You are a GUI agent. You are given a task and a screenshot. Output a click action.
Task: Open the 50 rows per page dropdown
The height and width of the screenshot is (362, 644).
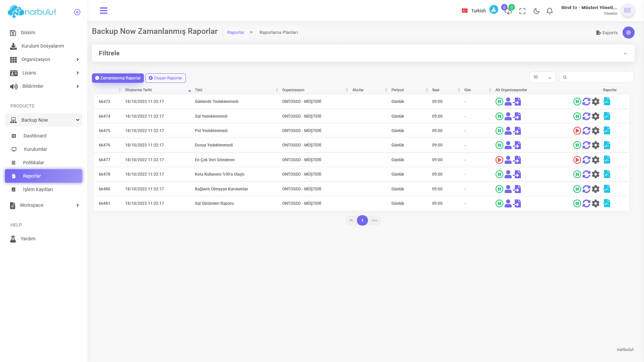542,77
